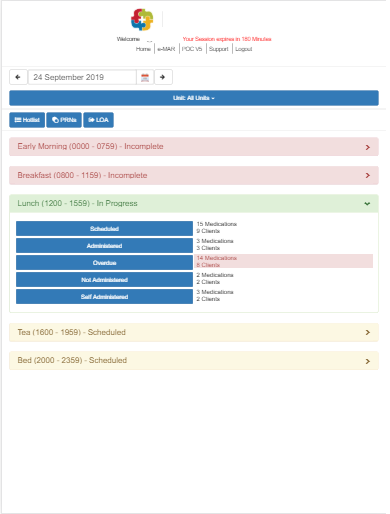The image size is (390, 514).
Task: Click the Not Administered button
Action: tap(104, 280)
